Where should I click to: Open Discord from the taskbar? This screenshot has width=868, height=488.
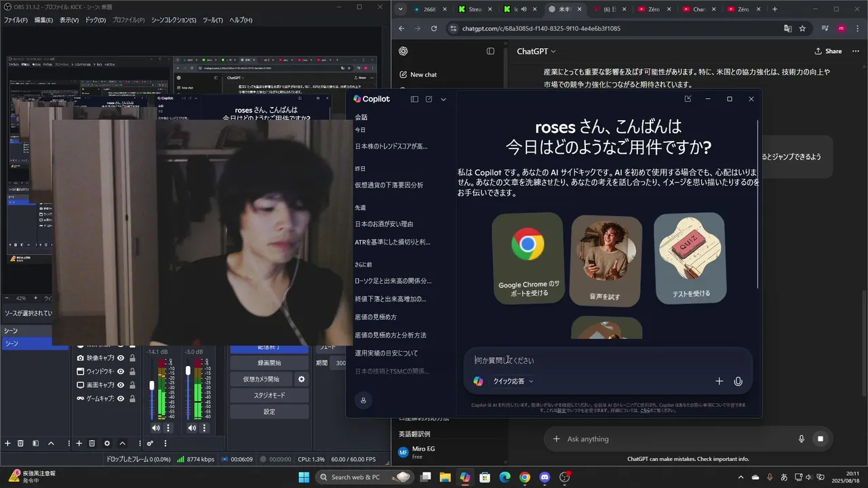coord(544,477)
